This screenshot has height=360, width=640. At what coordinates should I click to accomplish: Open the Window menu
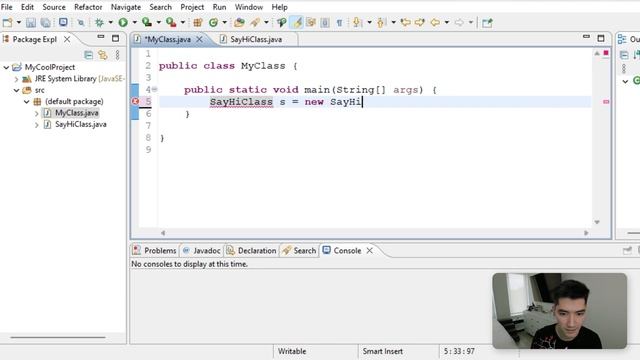pos(249,7)
